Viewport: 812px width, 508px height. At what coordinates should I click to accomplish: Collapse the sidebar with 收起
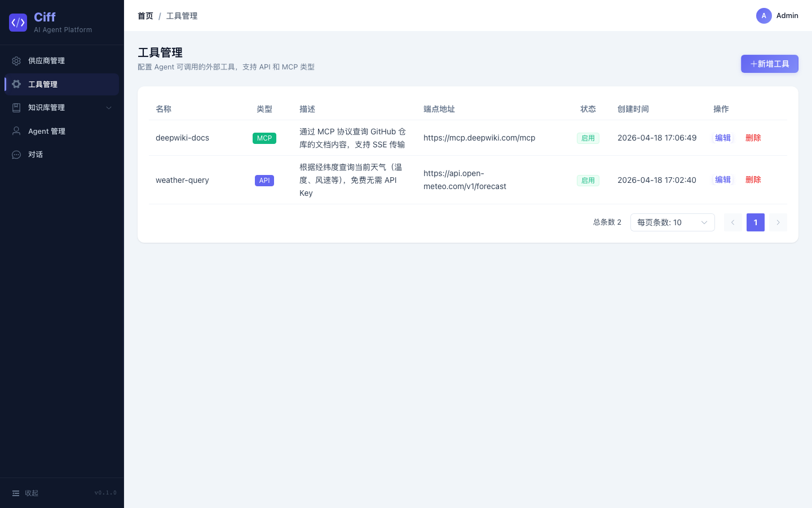[x=25, y=493]
